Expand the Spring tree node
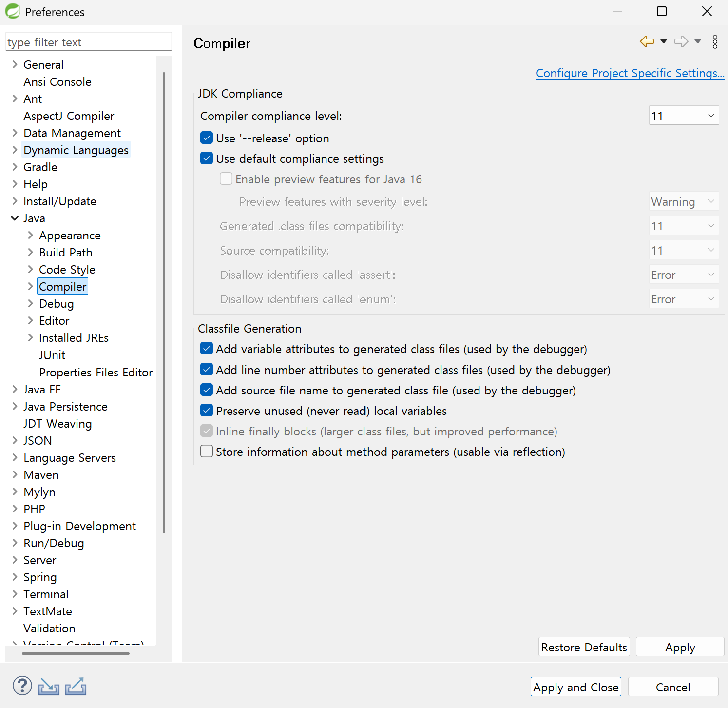Viewport: 728px width, 708px height. coord(15,577)
